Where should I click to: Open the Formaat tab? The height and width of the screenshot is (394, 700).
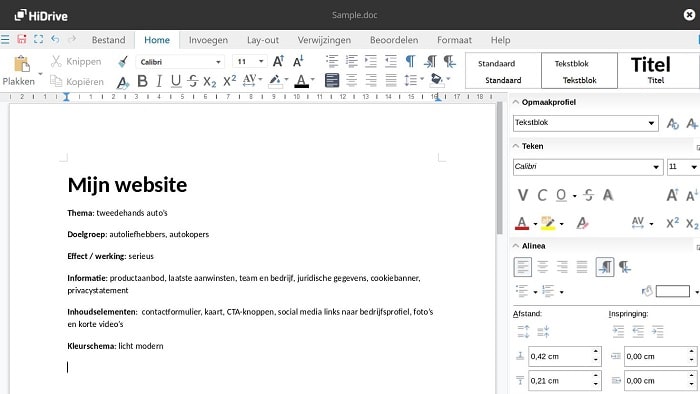tap(454, 40)
